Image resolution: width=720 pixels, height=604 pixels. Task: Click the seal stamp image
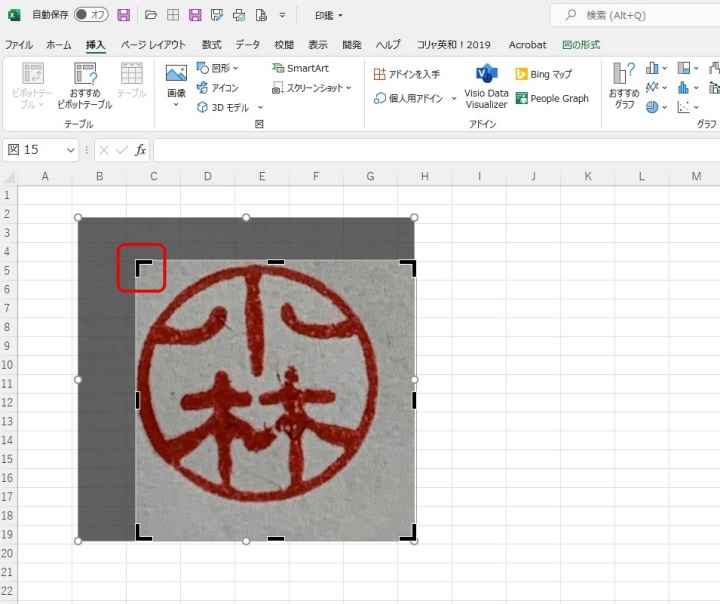point(276,400)
